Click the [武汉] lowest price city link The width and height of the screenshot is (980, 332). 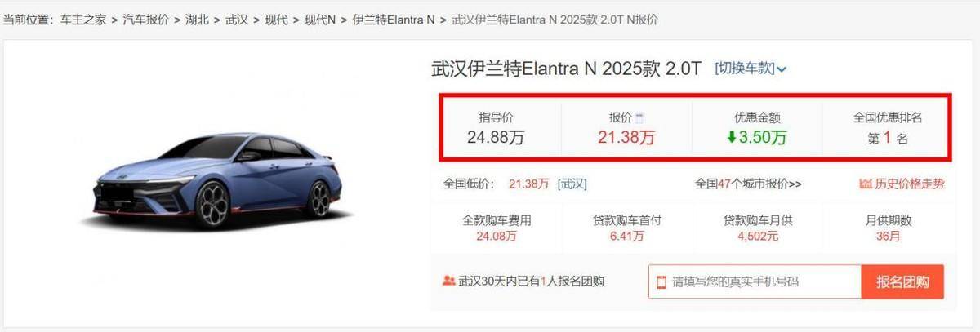(x=572, y=184)
